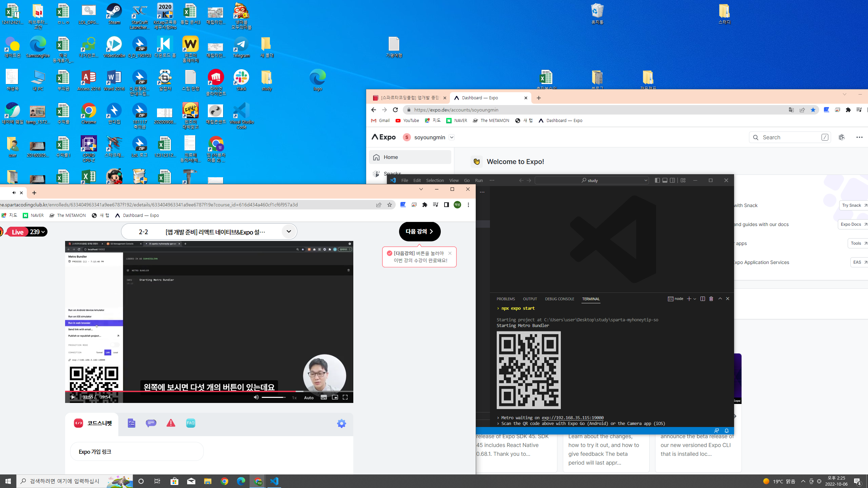
Task: Split the VS Code terminal
Action: point(703,299)
